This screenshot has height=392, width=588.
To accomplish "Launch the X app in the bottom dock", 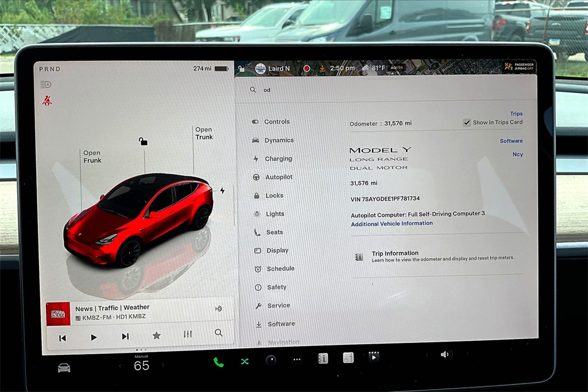I will 244,362.
